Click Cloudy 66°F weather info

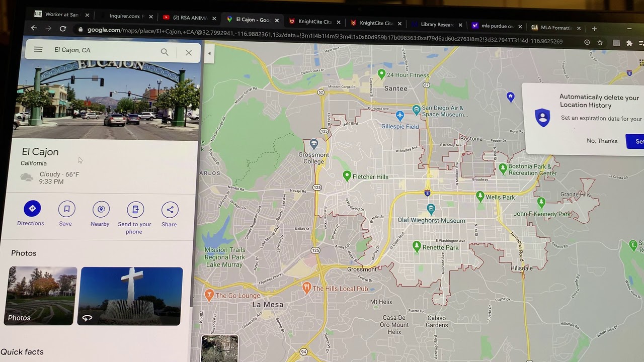tap(59, 174)
